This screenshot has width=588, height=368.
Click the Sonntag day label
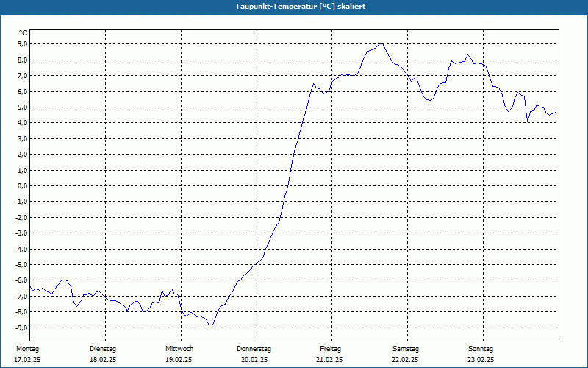pyautogui.click(x=481, y=349)
